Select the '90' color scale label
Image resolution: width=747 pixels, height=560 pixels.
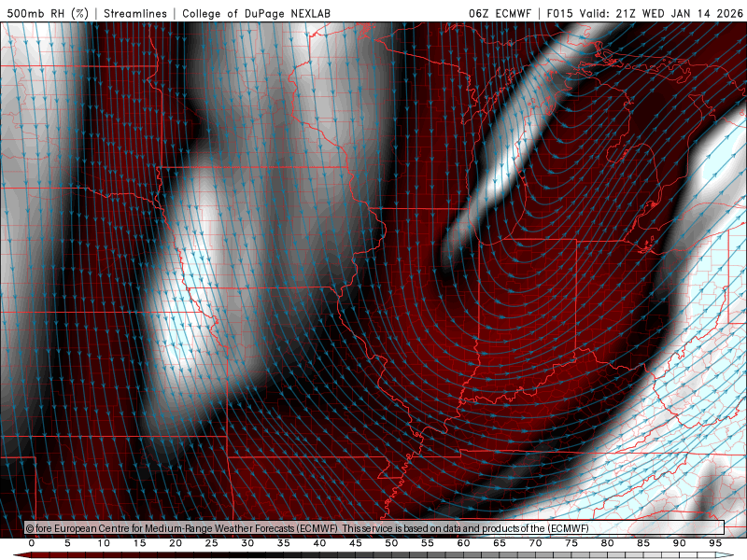coord(679,543)
